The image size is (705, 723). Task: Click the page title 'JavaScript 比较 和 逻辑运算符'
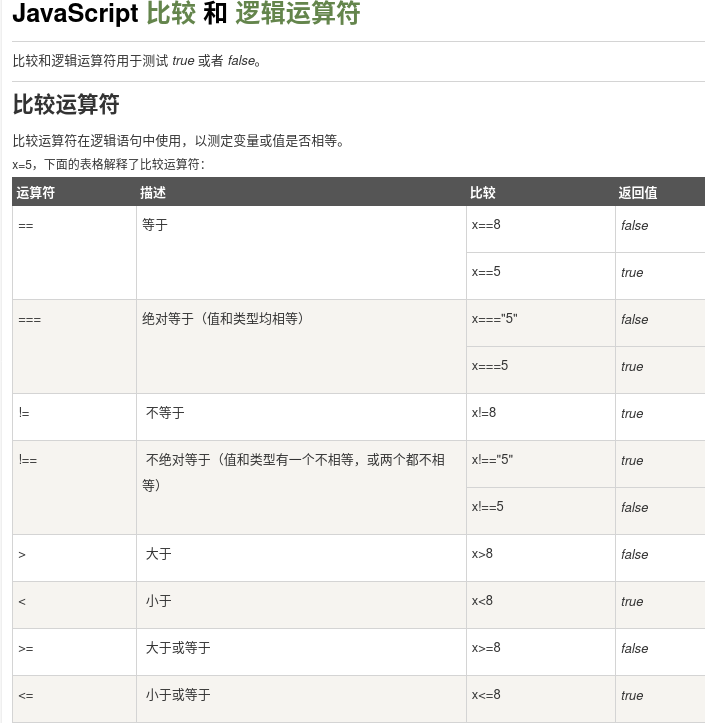186,13
